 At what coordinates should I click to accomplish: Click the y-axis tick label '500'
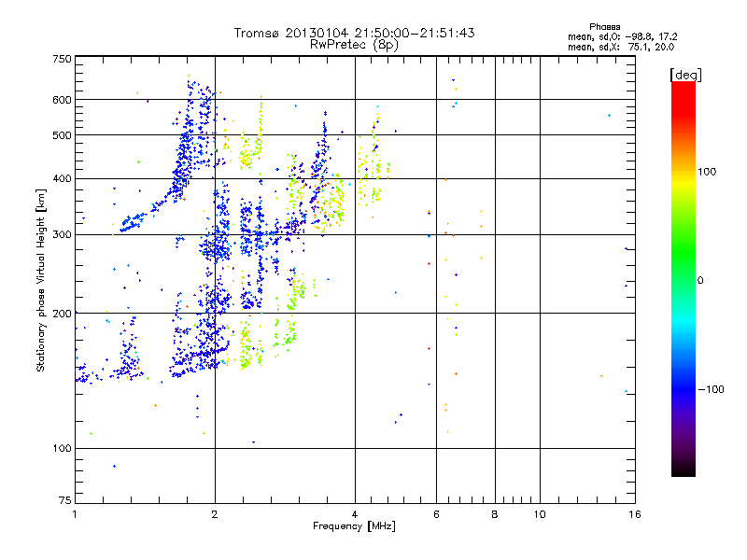pyautogui.click(x=62, y=135)
